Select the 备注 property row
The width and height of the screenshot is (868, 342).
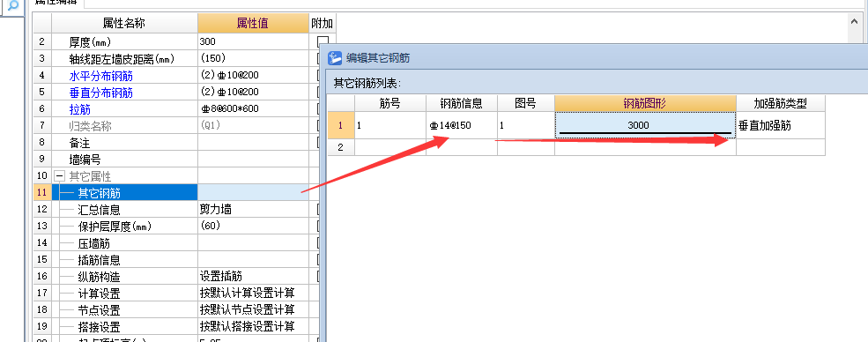pyautogui.click(x=124, y=143)
